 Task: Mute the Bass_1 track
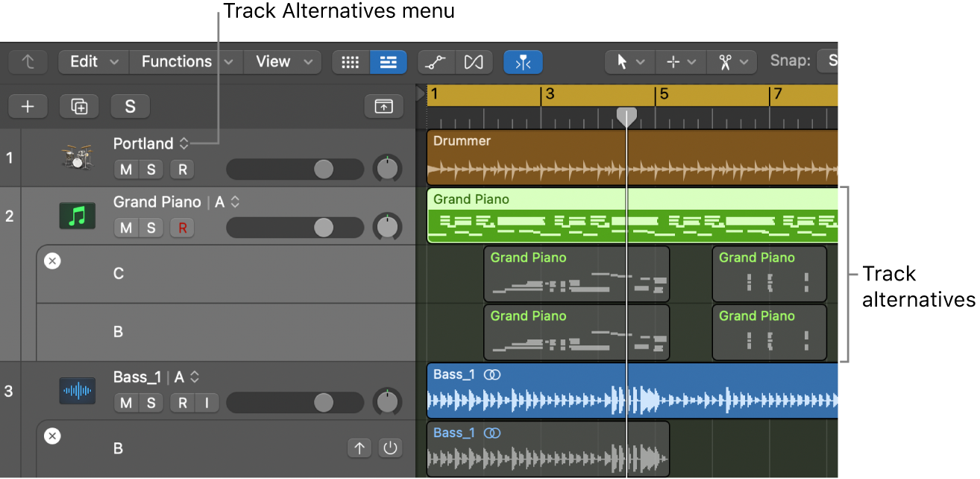click(x=126, y=404)
